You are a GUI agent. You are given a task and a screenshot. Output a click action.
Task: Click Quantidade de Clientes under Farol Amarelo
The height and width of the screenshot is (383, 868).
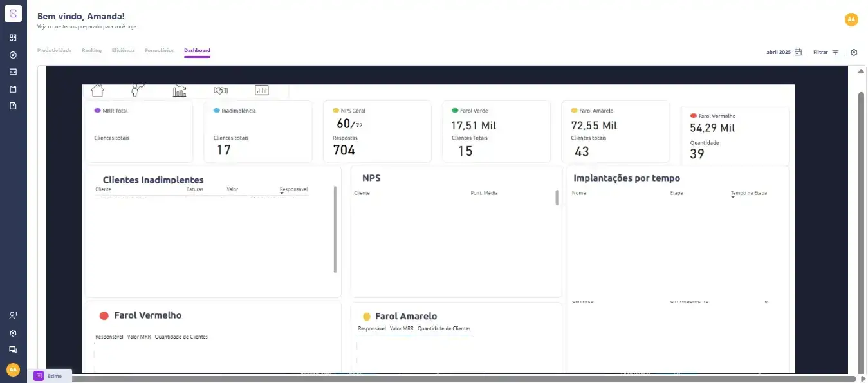coord(444,328)
